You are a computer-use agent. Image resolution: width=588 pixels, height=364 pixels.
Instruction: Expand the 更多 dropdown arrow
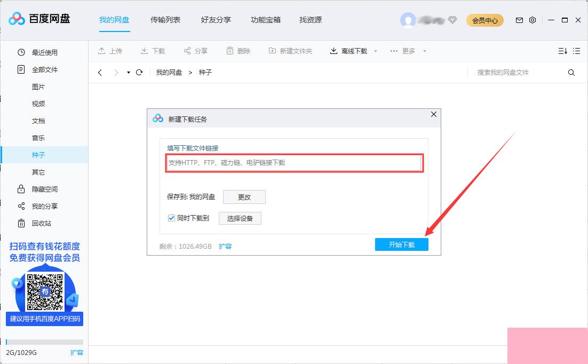[425, 51]
